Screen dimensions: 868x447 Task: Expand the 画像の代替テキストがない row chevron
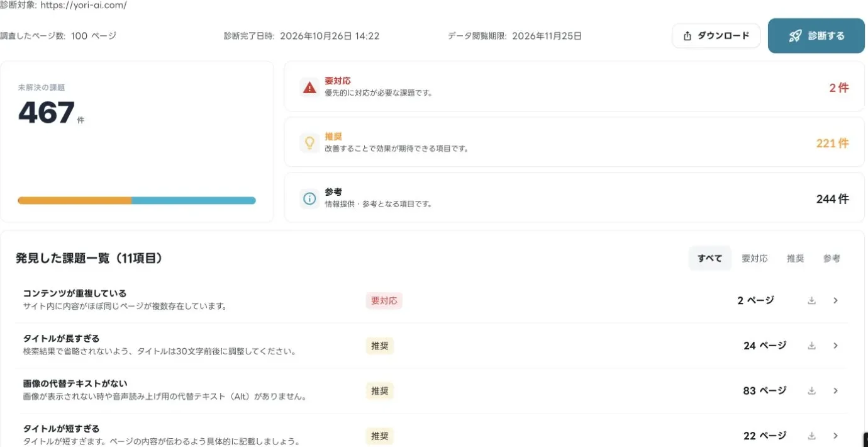pos(835,391)
